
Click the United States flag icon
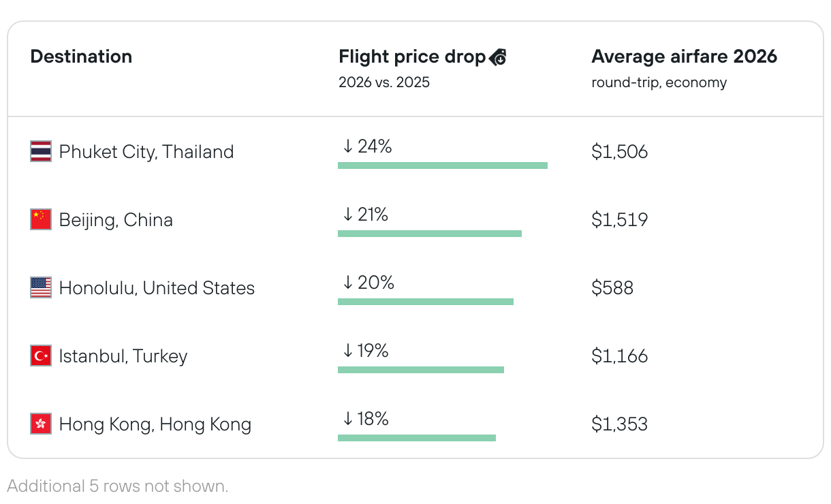point(41,287)
